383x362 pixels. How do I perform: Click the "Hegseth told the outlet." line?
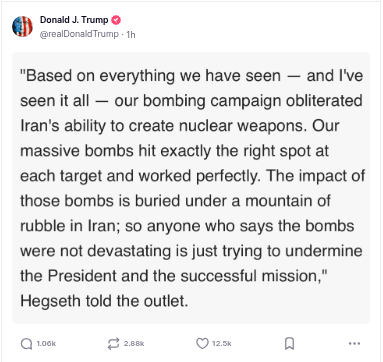(104, 301)
